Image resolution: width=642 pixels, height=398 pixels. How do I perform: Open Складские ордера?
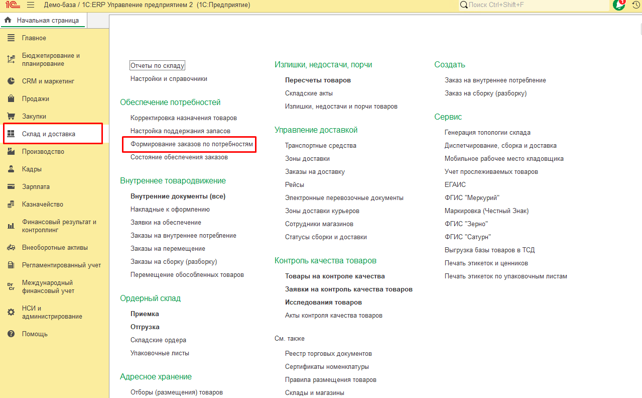[x=158, y=340]
